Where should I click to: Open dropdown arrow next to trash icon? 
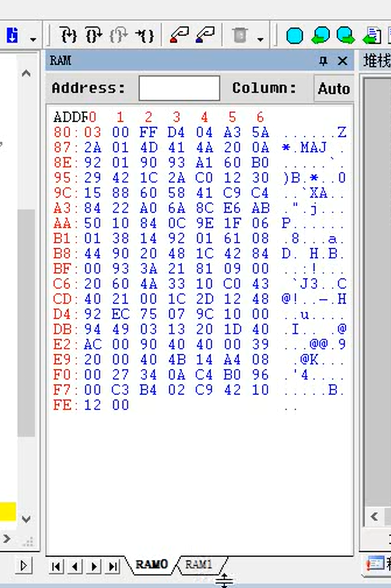click(x=260, y=39)
